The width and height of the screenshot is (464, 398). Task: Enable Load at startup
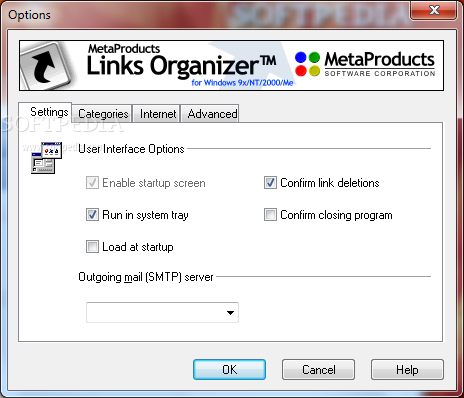tap(92, 247)
